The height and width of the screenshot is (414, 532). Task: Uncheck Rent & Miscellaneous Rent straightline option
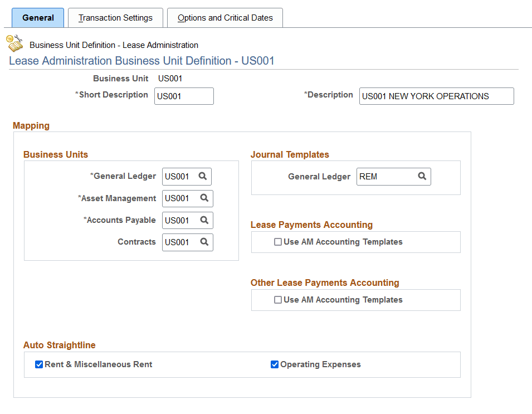pos(39,364)
